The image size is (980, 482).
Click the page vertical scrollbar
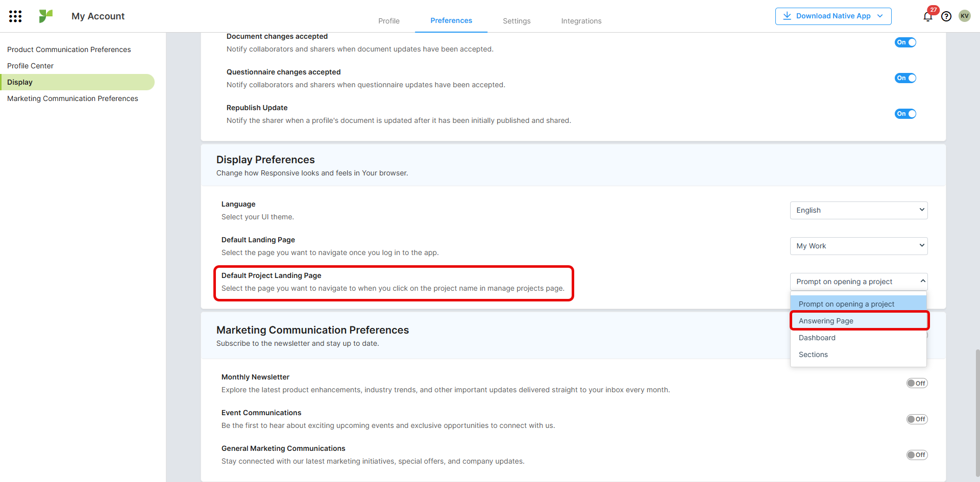[x=977, y=413]
